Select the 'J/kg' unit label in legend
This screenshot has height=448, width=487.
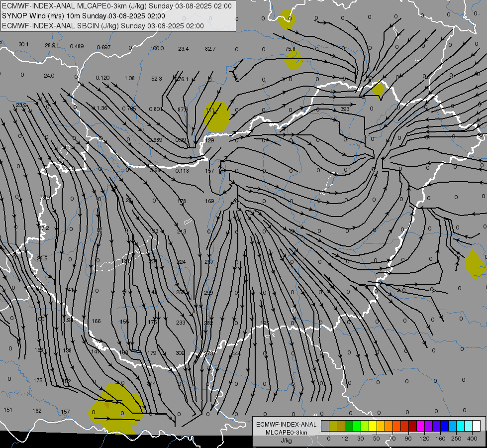[x=287, y=440]
